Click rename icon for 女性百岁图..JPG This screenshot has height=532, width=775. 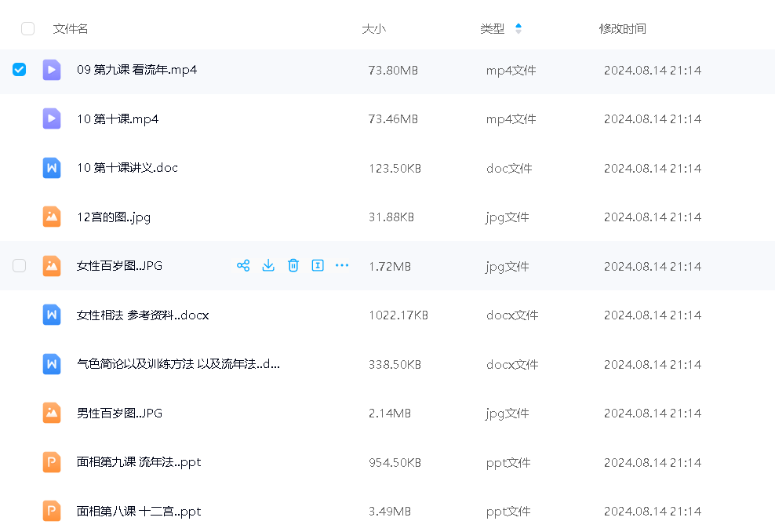click(318, 266)
